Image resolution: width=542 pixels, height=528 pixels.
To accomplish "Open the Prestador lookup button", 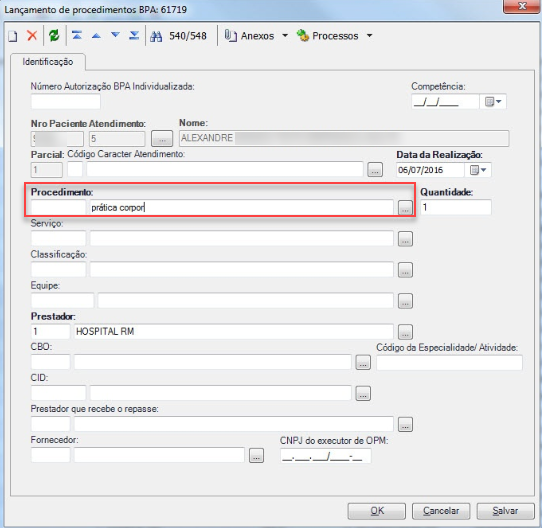I will [405, 332].
